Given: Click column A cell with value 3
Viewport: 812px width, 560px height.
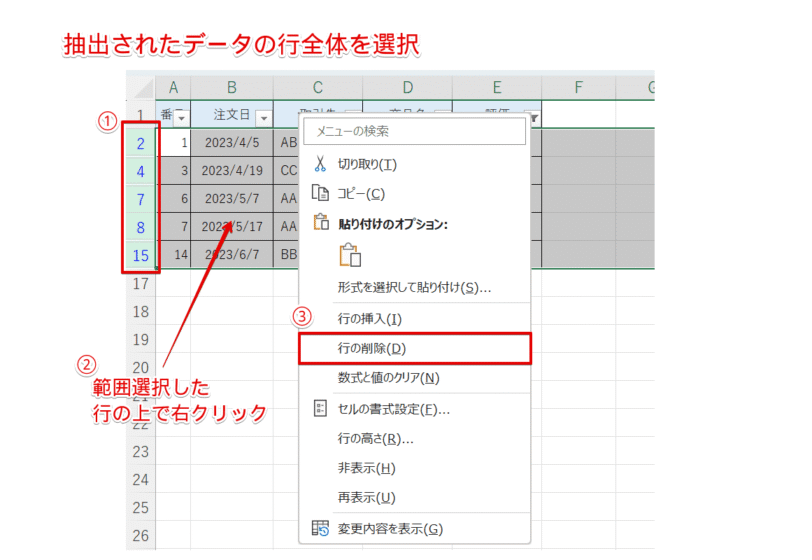Looking at the screenshot, I should [173, 171].
